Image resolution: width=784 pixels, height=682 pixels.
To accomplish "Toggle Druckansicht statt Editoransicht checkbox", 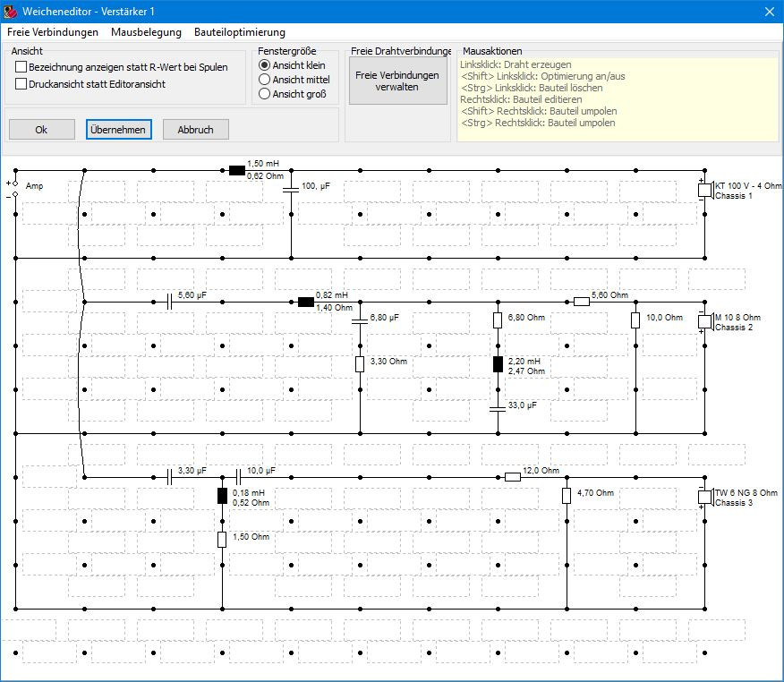I will [x=21, y=84].
